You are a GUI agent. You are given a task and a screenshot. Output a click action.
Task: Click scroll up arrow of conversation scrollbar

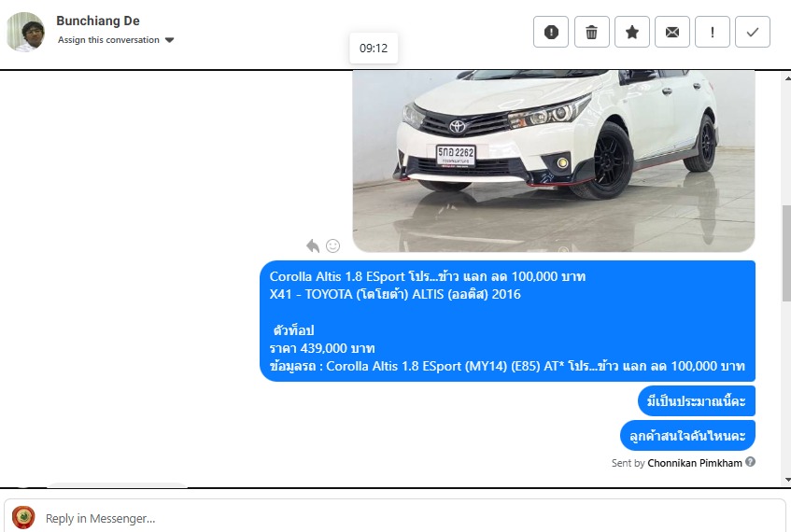point(787,78)
